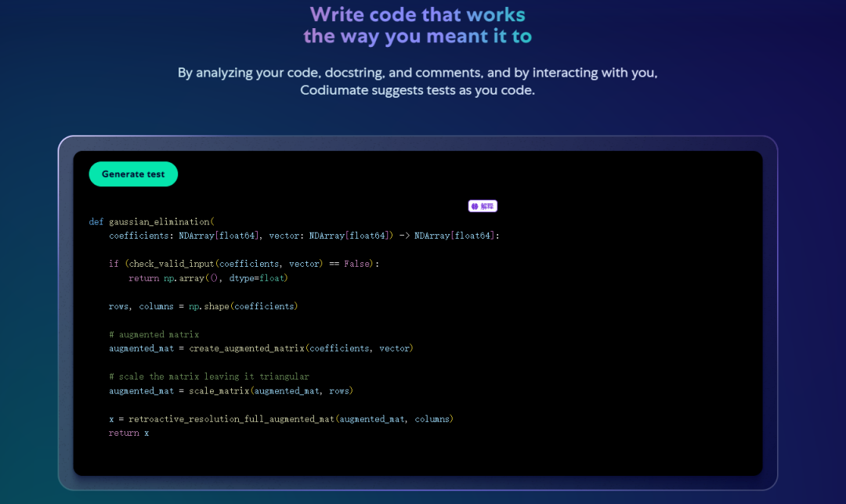Viewport: 846px width, 504px height.
Task: Click the '# scale the matrix leaving it triangular' comment
Action: pos(208,376)
